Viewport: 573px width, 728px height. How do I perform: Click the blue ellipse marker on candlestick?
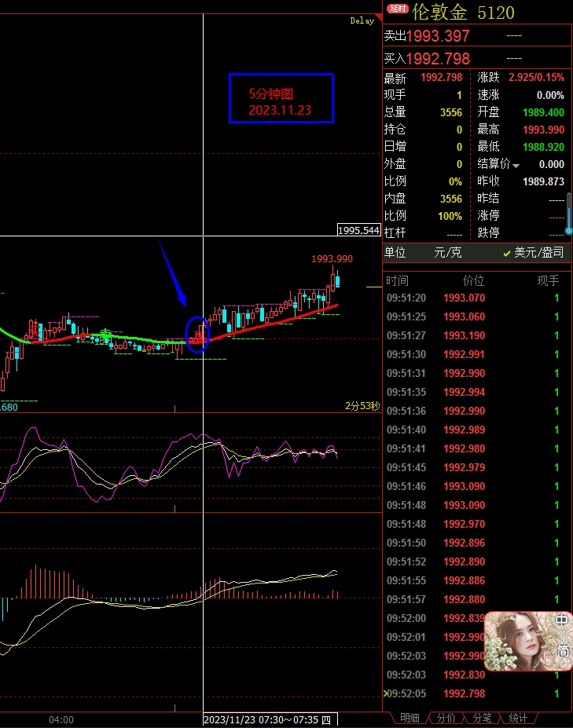click(196, 335)
